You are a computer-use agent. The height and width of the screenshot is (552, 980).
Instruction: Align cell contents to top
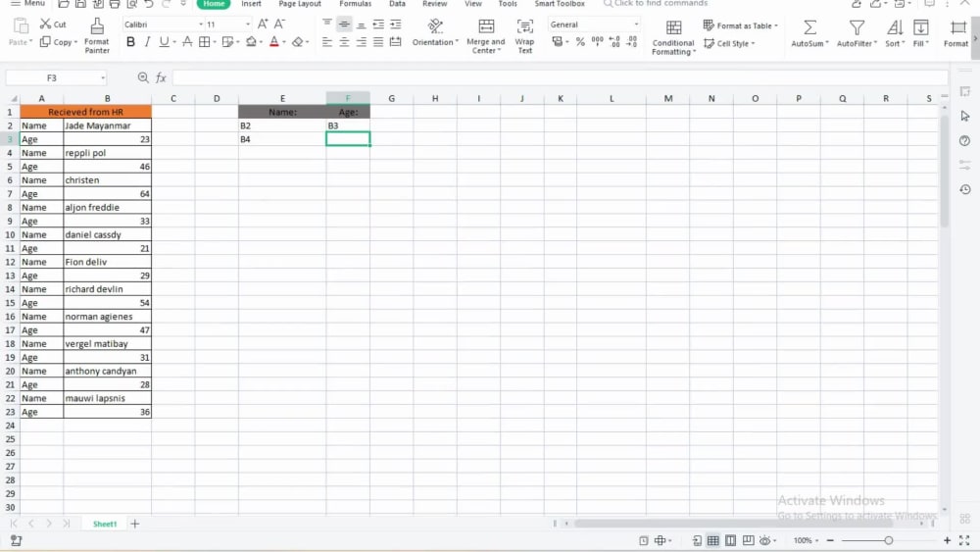(327, 24)
